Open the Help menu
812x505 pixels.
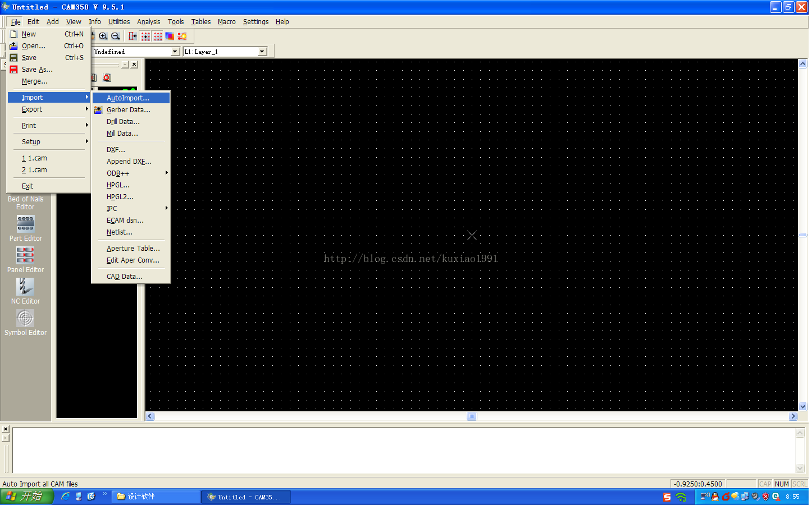282,22
